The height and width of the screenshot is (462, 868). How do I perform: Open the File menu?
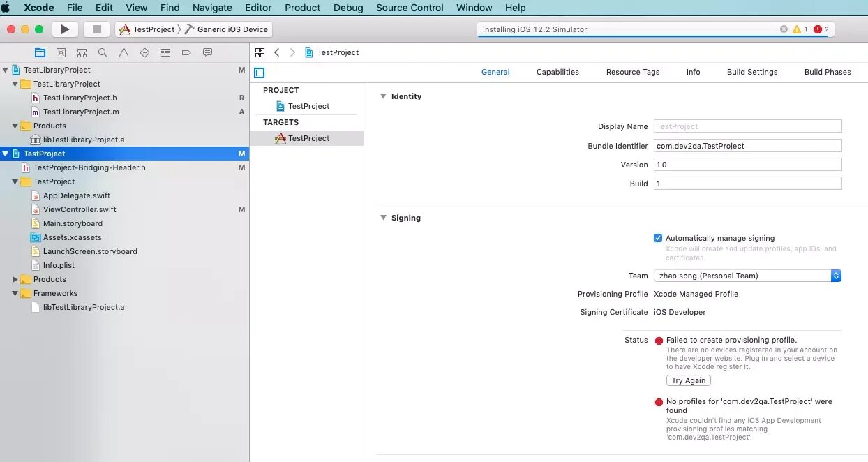point(74,8)
